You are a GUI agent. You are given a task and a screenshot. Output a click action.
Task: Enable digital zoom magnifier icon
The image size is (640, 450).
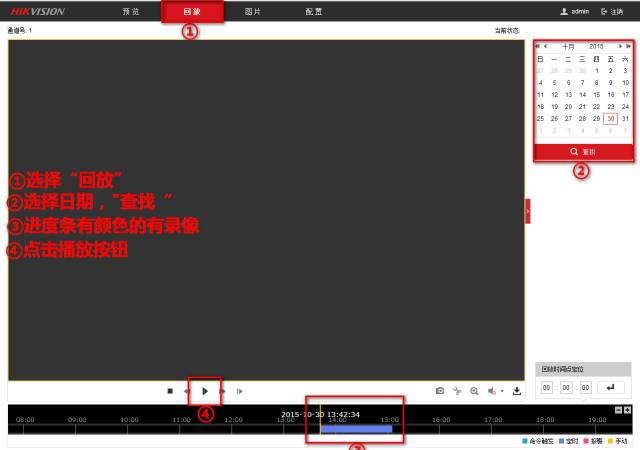click(474, 391)
